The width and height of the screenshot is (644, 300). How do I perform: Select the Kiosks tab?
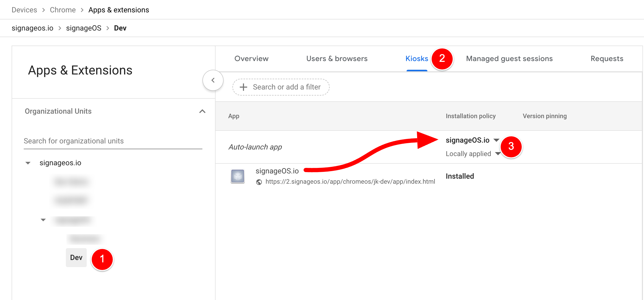[x=417, y=58]
